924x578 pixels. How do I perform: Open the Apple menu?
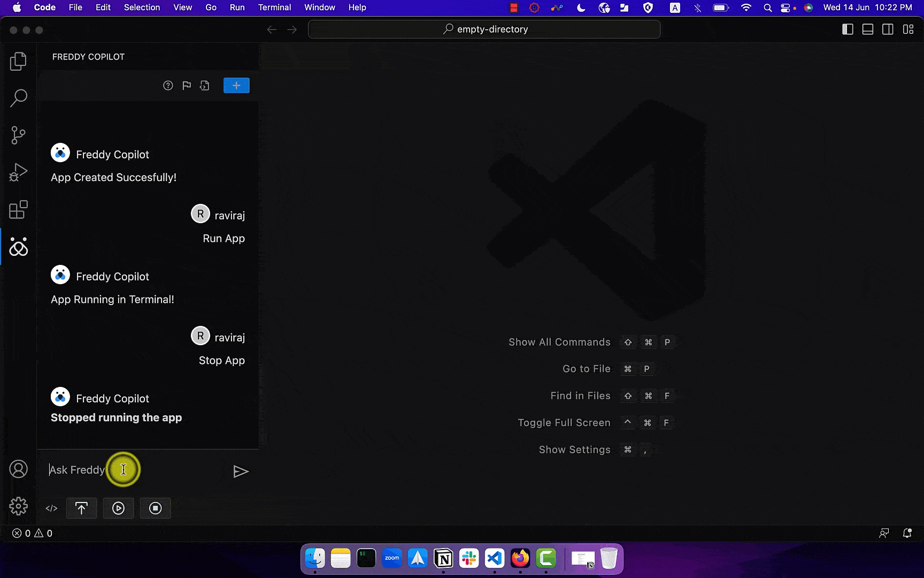(x=17, y=7)
